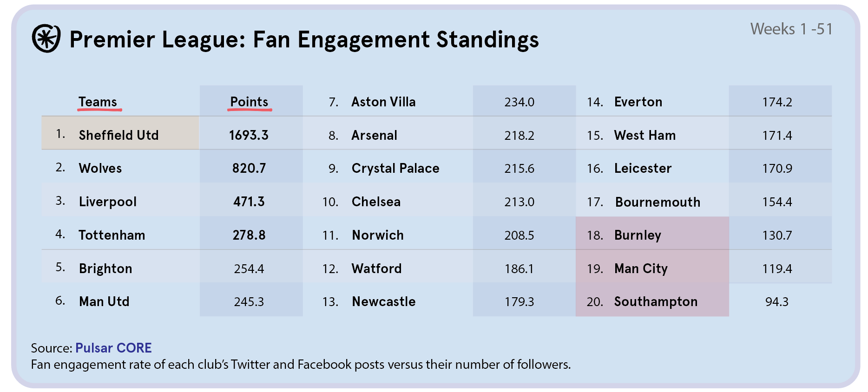The height and width of the screenshot is (392, 868).
Task: Click the Weeks 1 -51 label
Action: click(x=791, y=29)
